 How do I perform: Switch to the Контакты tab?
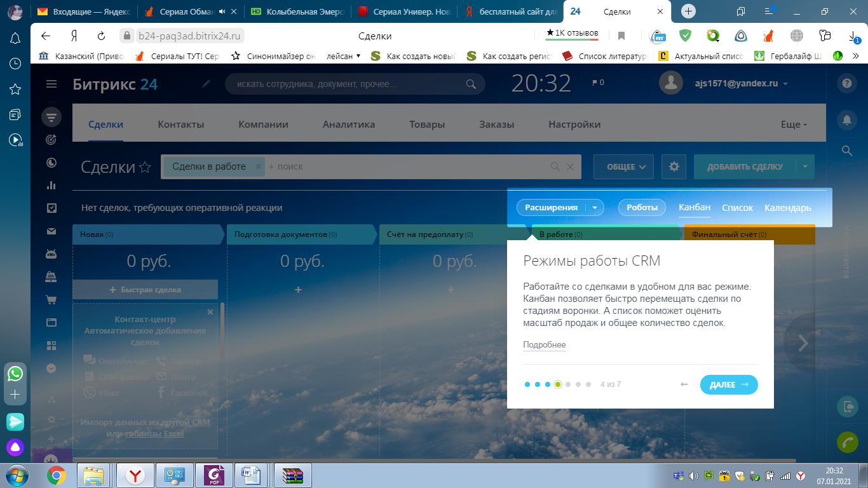pos(181,125)
